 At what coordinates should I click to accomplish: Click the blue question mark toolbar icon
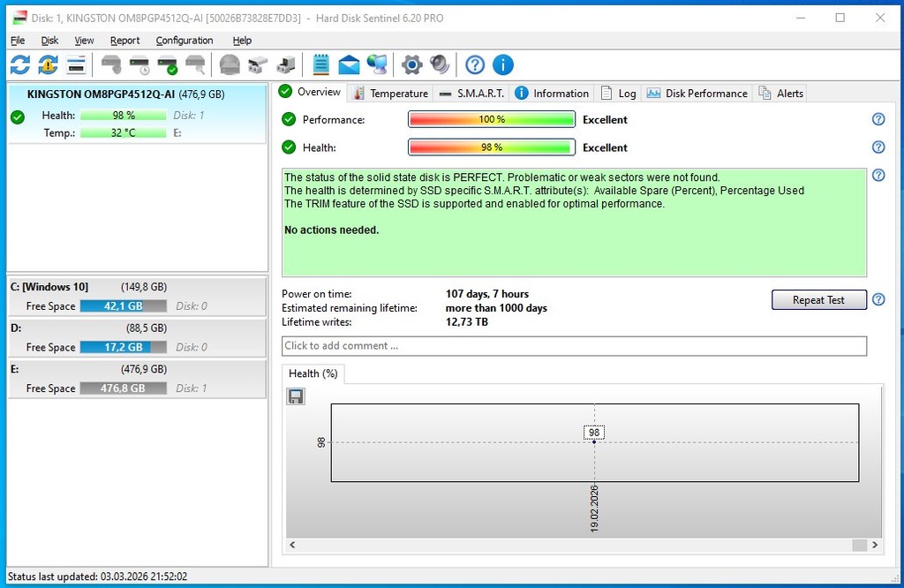(x=475, y=64)
